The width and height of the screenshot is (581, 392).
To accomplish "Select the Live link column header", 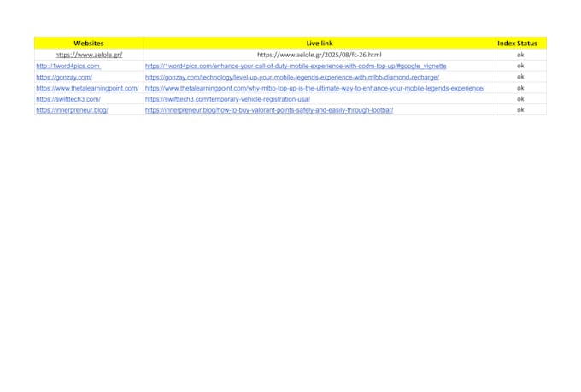I will 320,43.
